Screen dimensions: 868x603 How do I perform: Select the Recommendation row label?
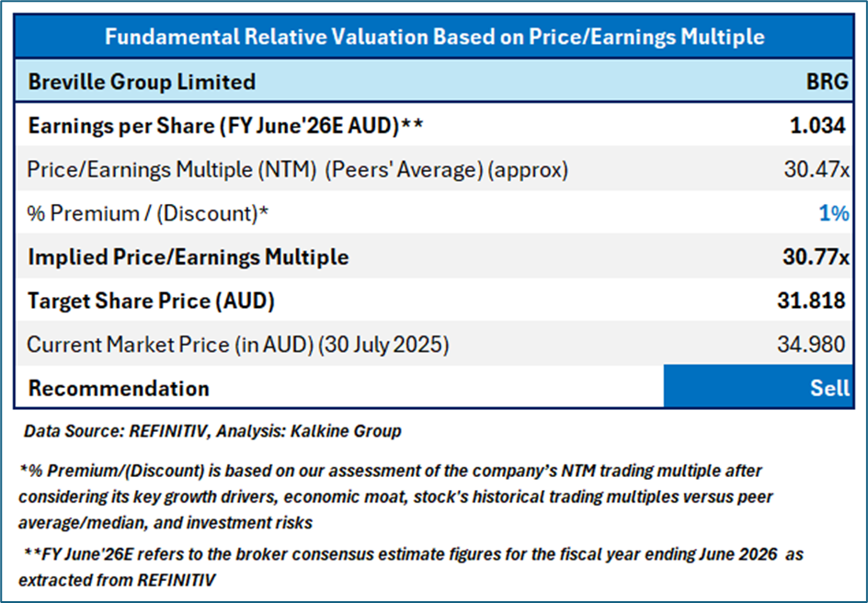119,388
